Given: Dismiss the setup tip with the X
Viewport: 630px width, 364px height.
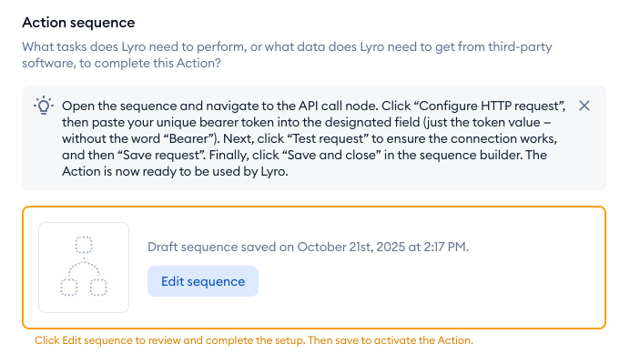Looking at the screenshot, I should pos(584,106).
